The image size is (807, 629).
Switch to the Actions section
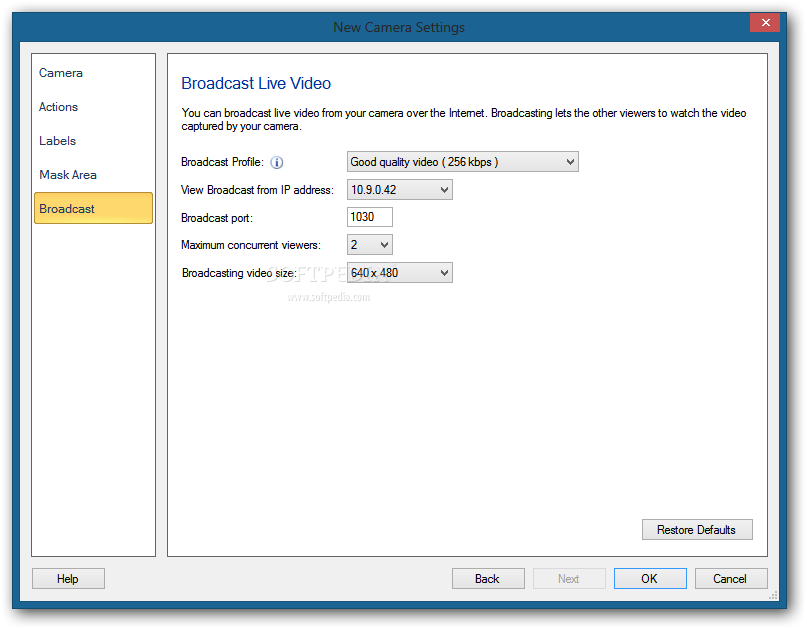(58, 107)
